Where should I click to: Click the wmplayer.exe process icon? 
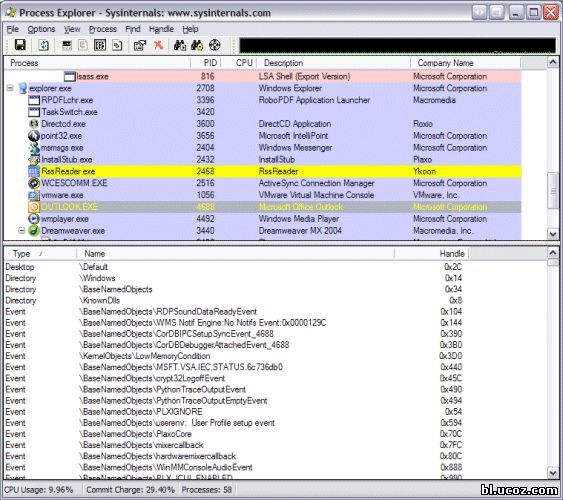(x=34, y=219)
